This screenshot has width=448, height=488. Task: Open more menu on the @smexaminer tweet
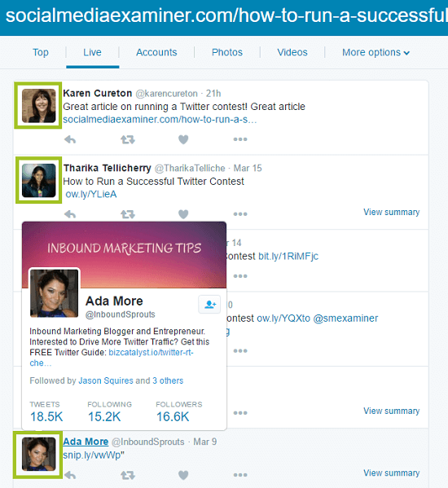point(240,351)
